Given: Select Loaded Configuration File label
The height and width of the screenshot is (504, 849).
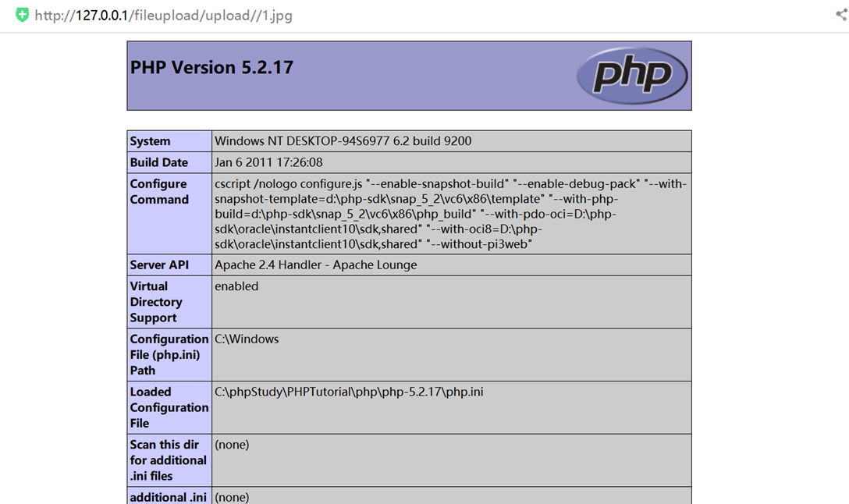Looking at the screenshot, I should [x=169, y=407].
